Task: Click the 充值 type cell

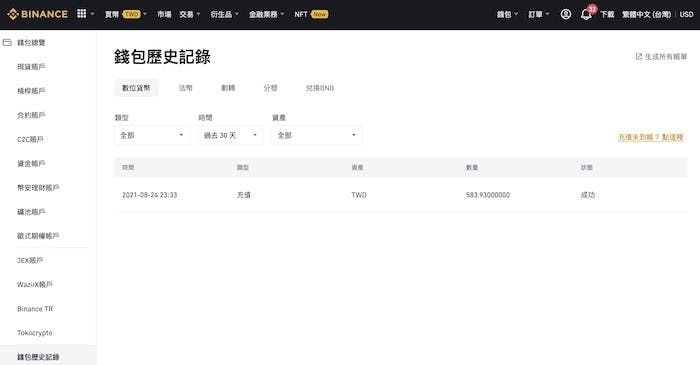Action: click(x=244, y=195)
